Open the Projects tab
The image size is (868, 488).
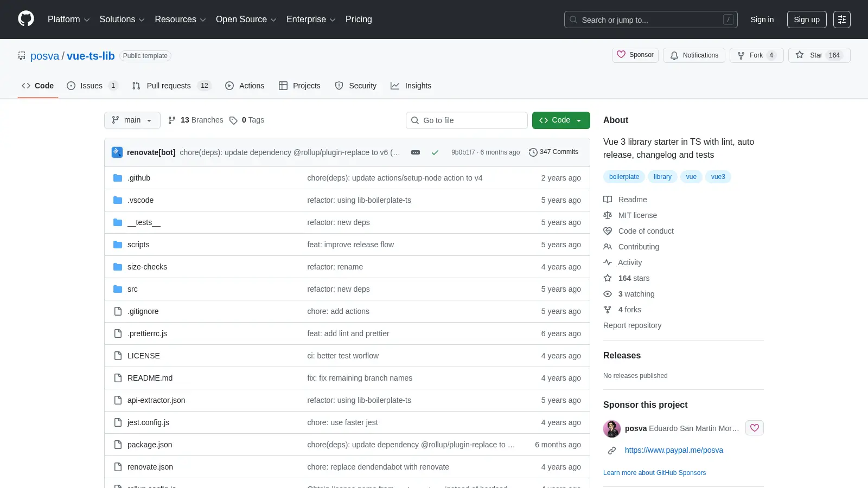299,86
